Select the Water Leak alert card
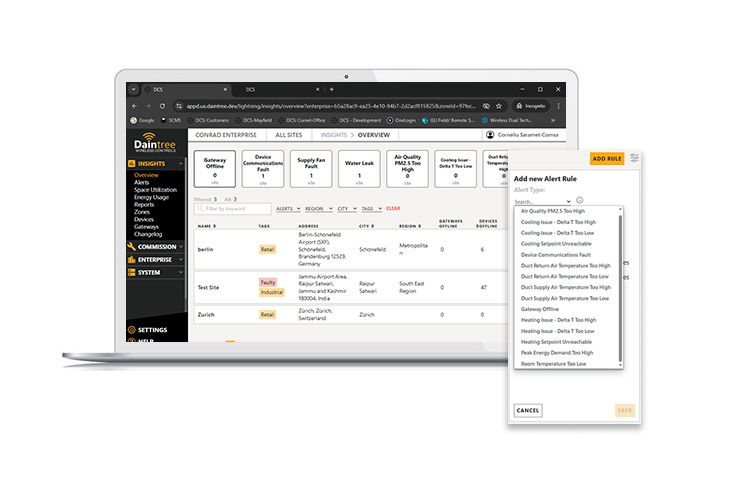 (359, 169)
